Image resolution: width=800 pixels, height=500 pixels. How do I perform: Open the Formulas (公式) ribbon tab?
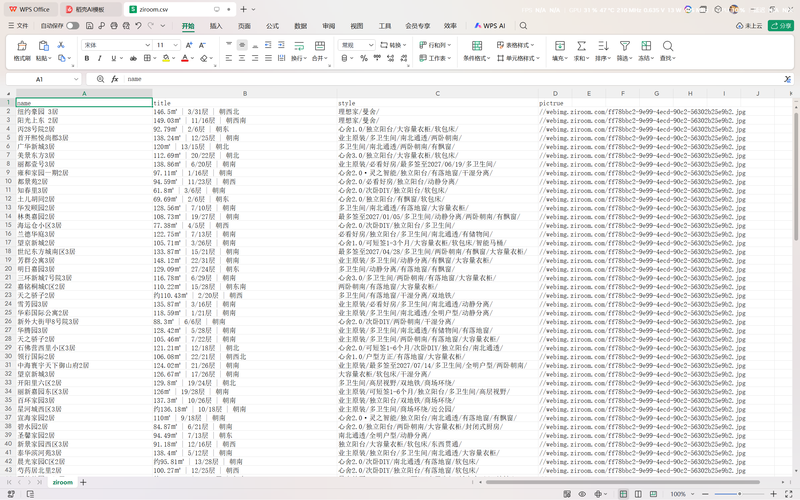click(272, 26)
